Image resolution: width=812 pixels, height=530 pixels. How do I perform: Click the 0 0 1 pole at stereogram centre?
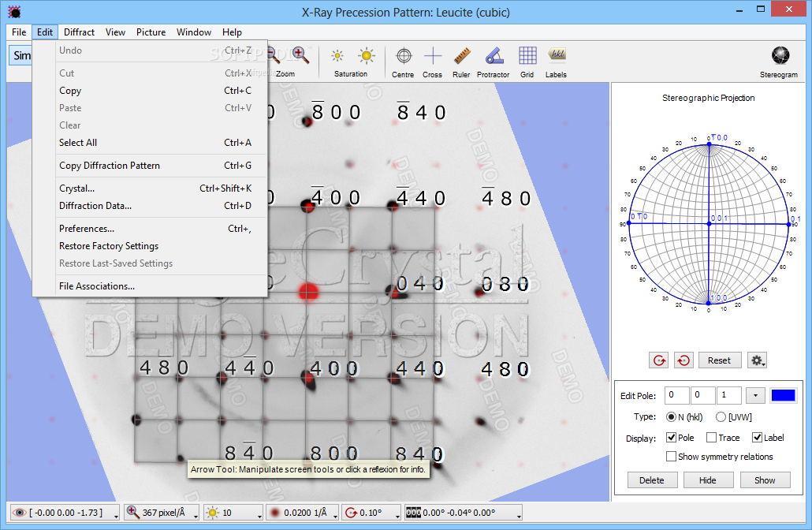[709, 224]
